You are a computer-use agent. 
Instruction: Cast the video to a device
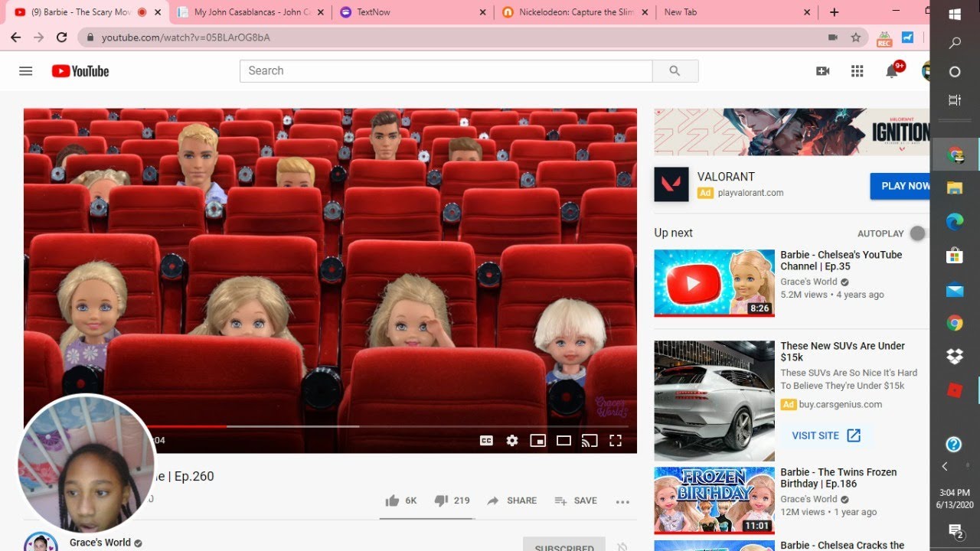tap(590, 440)
